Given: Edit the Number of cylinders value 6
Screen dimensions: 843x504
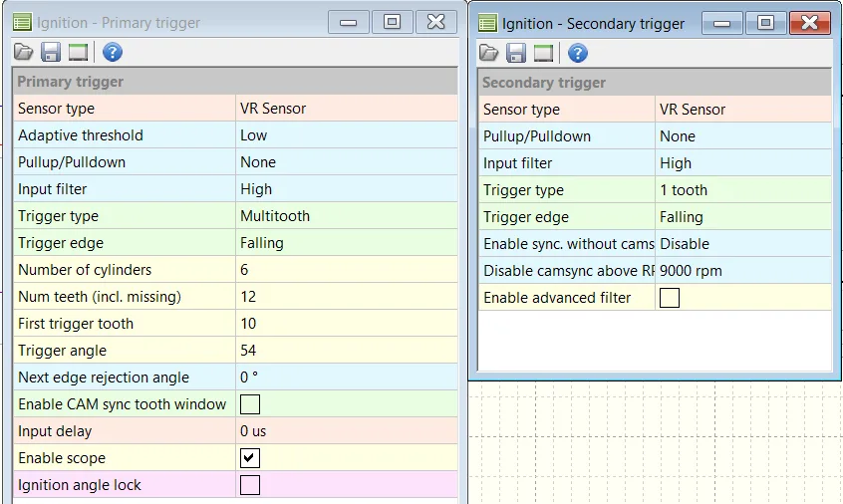Looking at the screenshot, I should (345, 270).
